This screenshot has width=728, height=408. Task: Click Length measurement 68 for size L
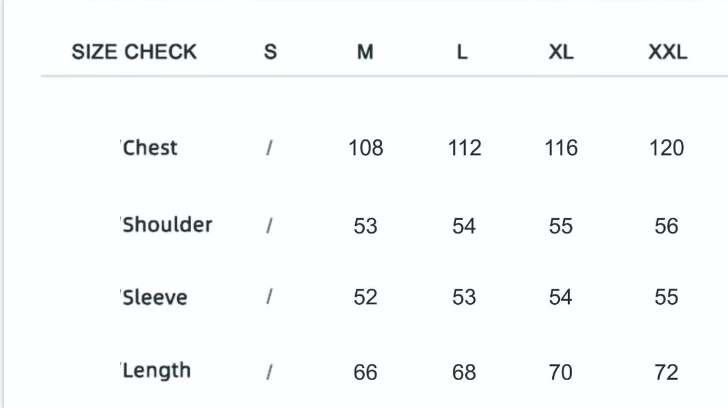coord(464,372)
